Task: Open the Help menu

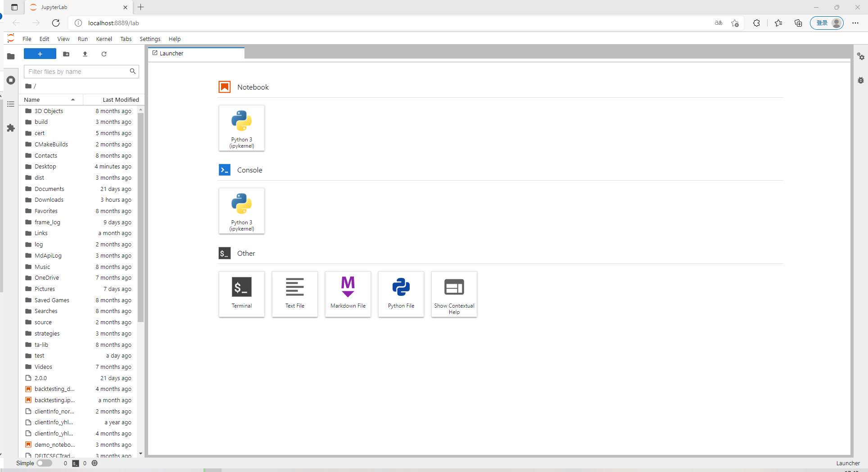Action: pos(175,39)
